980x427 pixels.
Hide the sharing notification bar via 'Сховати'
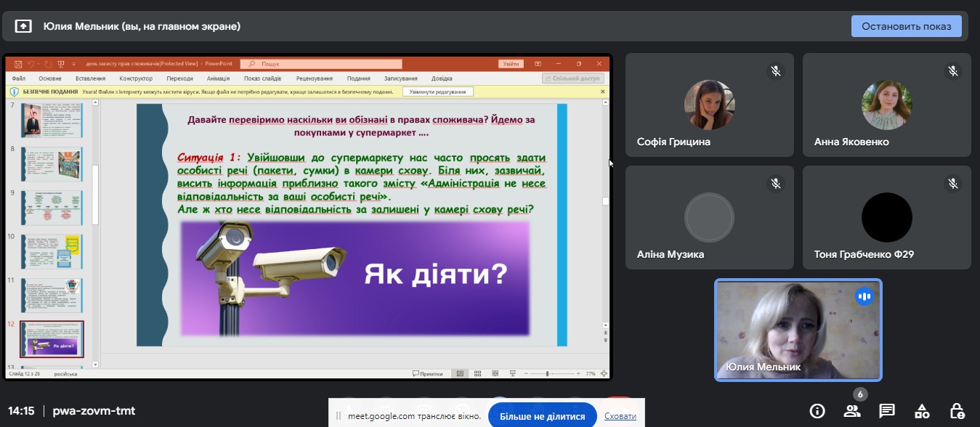[x=620, y=416]
